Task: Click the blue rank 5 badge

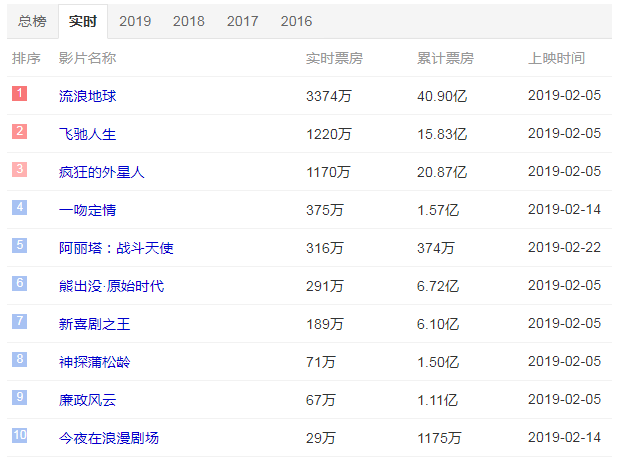Action: click(19, 245)
